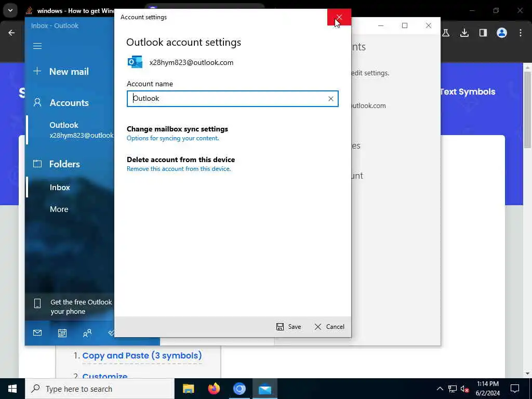Minimize the Mail app window

(381, 25)
